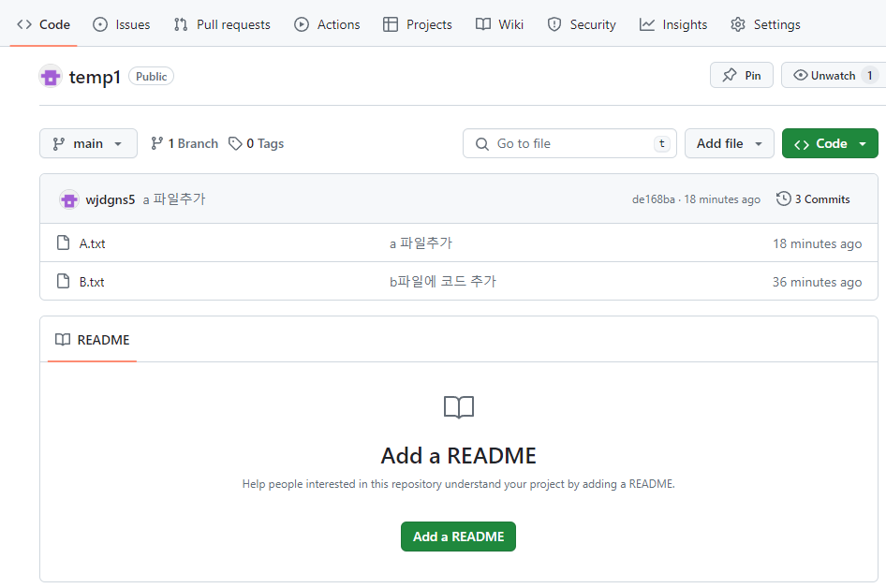886x588 pixels.
Task: Click the 36 minutes ago timestamp for B.txt
Action: 817,282
